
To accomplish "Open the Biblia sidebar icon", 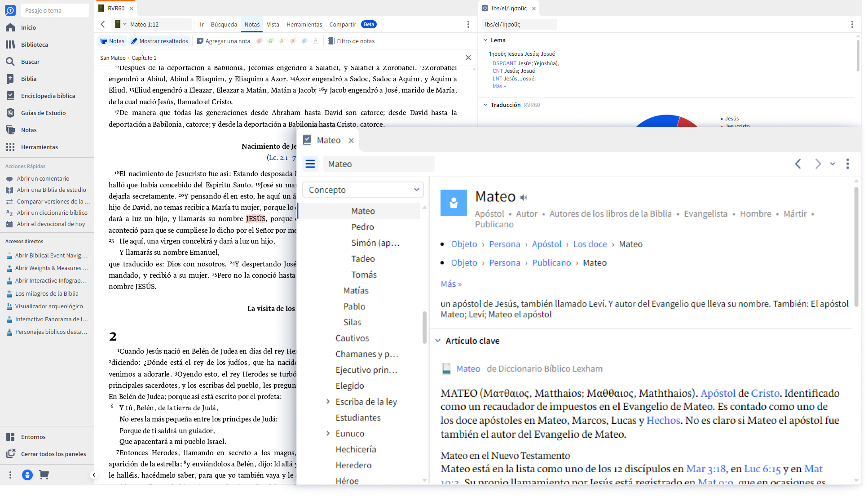I will pos(10,79).
